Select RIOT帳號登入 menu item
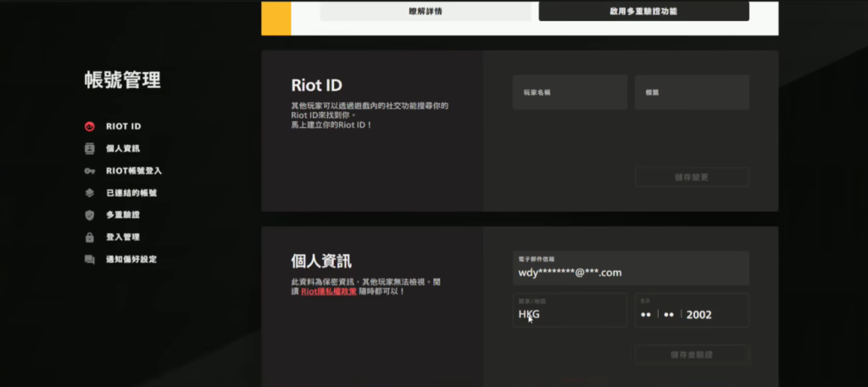The image size is (868, 387). pos(134,171)
